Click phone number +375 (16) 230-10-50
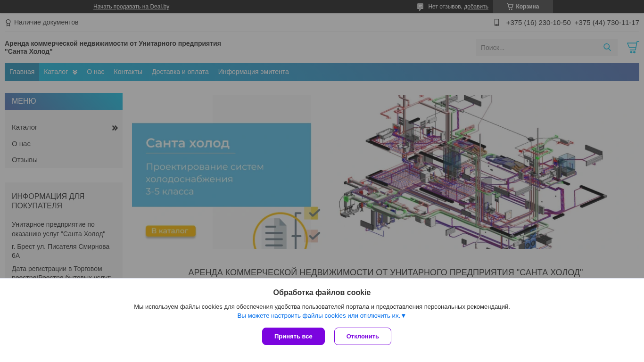 [538, 22]
